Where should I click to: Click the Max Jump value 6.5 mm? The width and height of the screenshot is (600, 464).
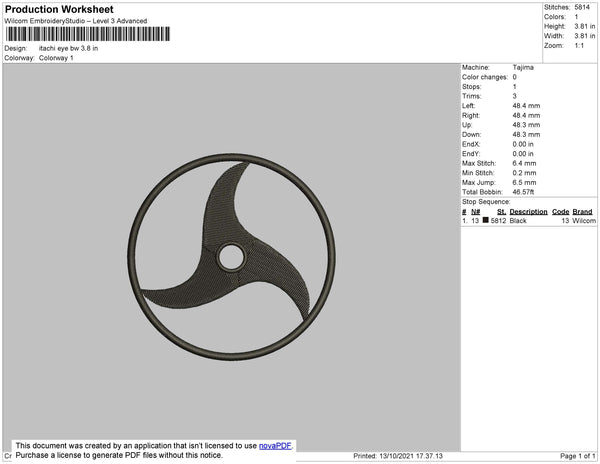pyautogui.click(x=524, y=182)
